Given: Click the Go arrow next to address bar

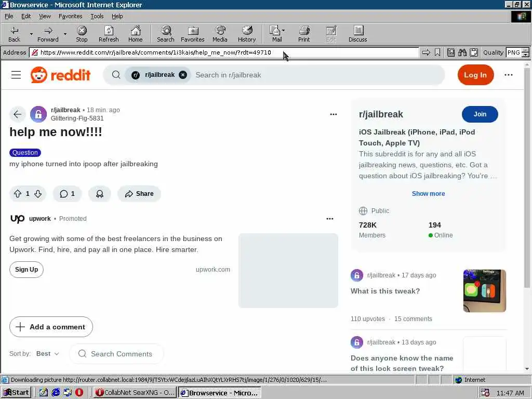Looking at the screenshot, I should point(426,52).
